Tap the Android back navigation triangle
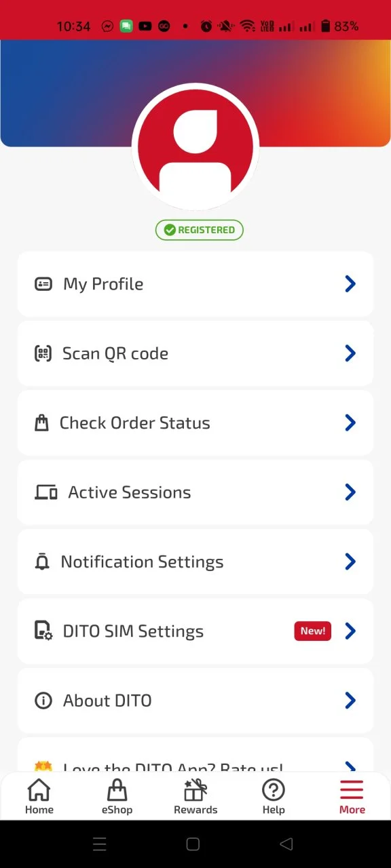This screenshot has height=868, width=391. [286, 844]
